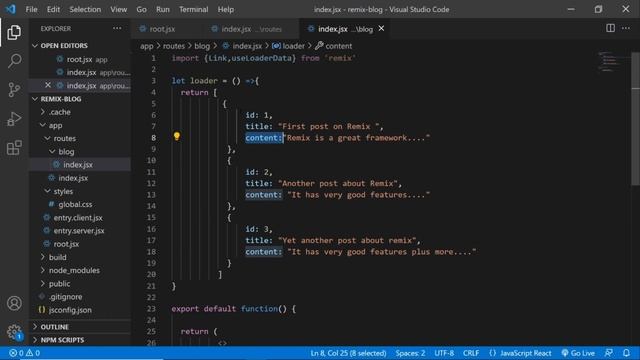Open entry.client.jsx in the file tree
The width and height of the screenshot is (640, 360).
(x=80, y=218)
